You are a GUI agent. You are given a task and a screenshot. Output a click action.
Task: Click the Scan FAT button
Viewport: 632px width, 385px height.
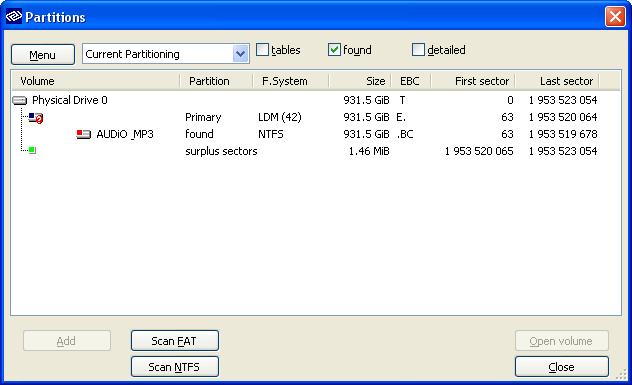[x=175, y=341]
